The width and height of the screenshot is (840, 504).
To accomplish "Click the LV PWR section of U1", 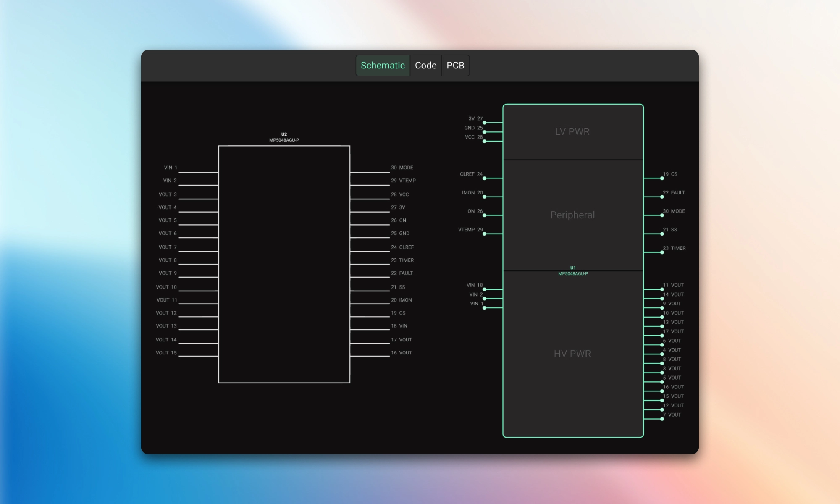I will [x=572, y=132].
